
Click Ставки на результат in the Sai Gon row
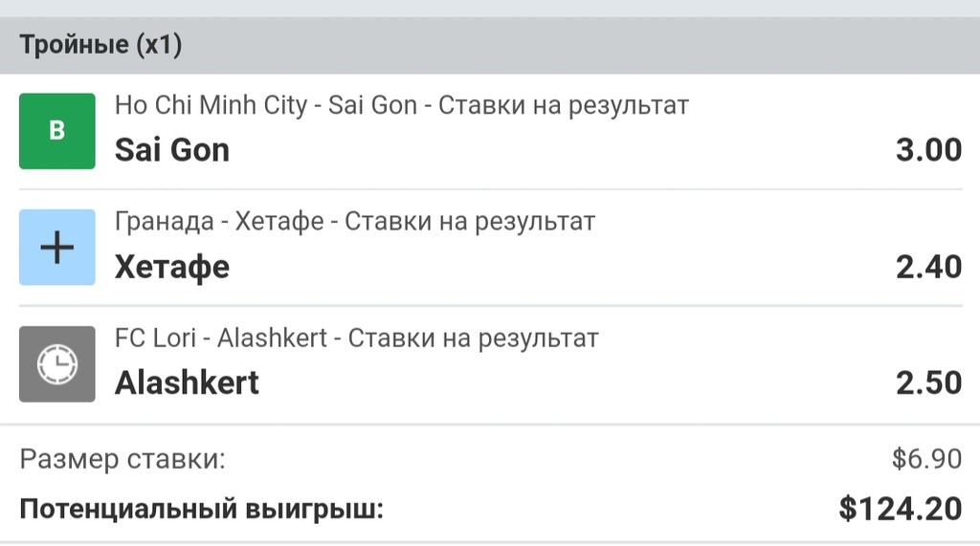click(564, 105)
